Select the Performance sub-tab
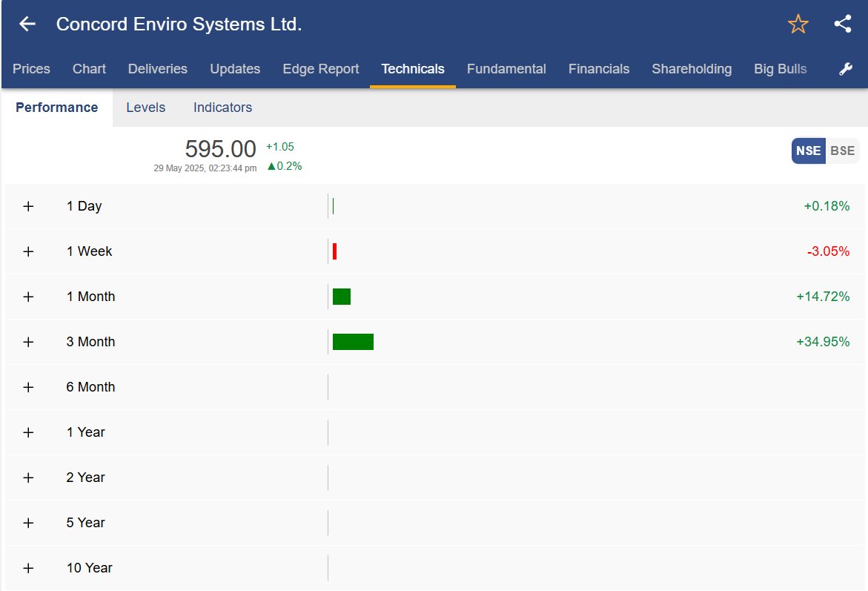This screenshot has height=591, width=868. click(x=56, y=108)
